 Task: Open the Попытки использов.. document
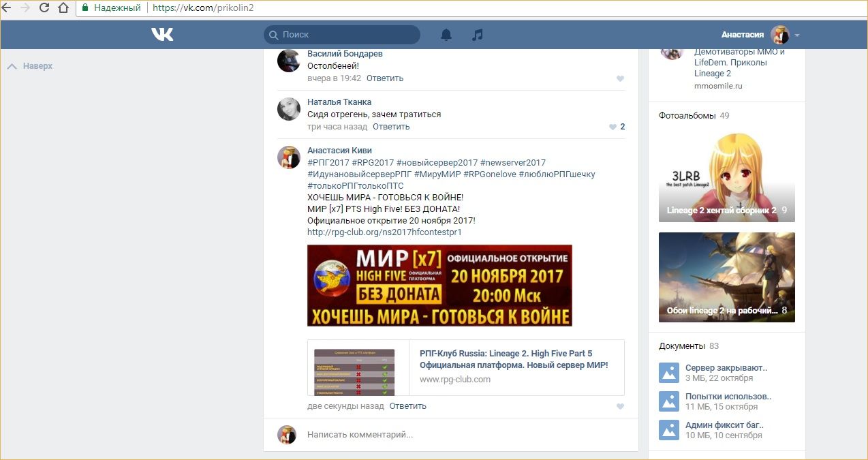(x=728, y=397)
